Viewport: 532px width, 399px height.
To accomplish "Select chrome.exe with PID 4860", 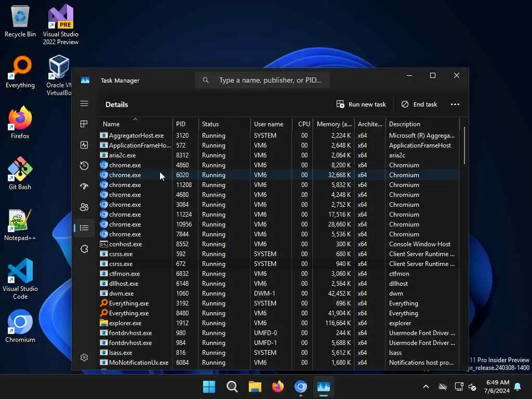I will coord(279,165).
